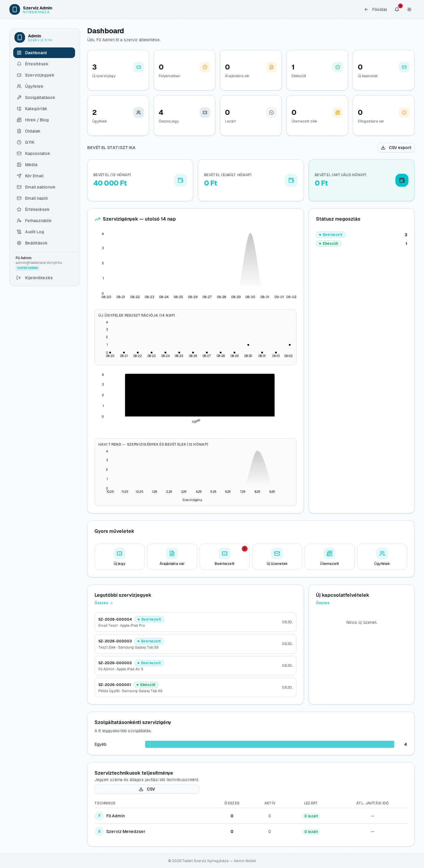The height and width of the screenshot is (868, 424).
Task: Click the black Egyéb bar in chart
Action: 200,395
